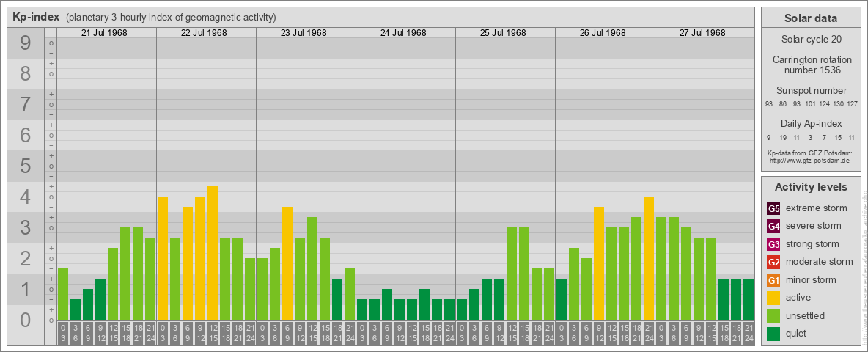Click the 26 Jul 1968 date header
The width and height of the screenshot is (868, 352).
pos(603,33)
